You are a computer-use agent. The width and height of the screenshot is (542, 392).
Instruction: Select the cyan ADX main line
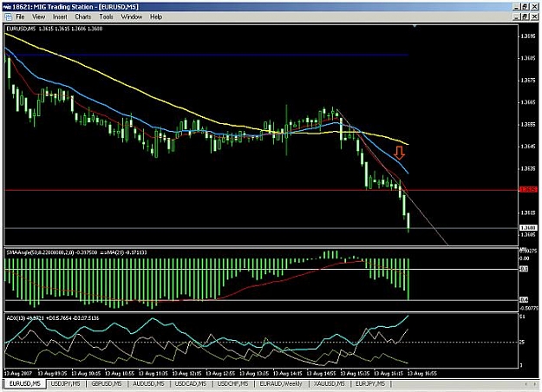pos(152,320)
